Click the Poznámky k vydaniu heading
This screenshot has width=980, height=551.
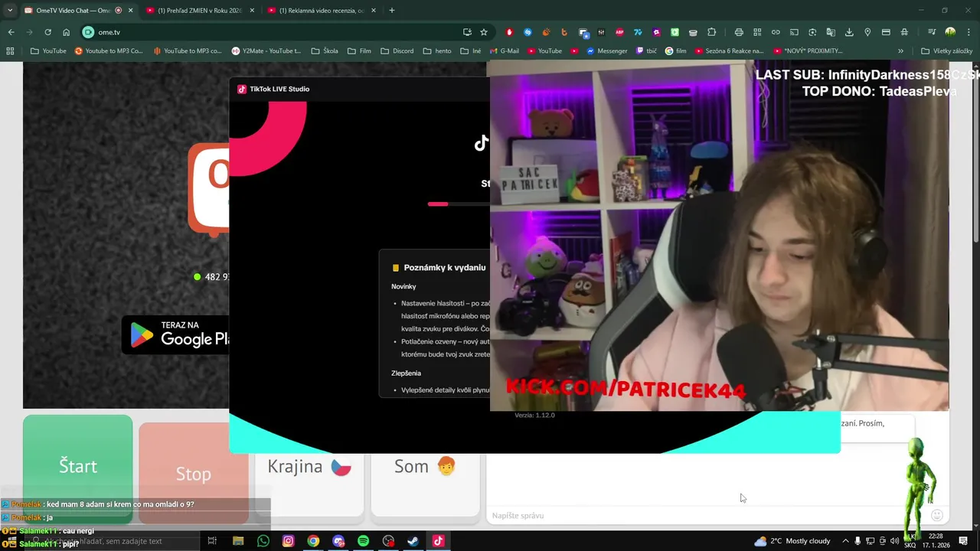[x=445, y=268]
